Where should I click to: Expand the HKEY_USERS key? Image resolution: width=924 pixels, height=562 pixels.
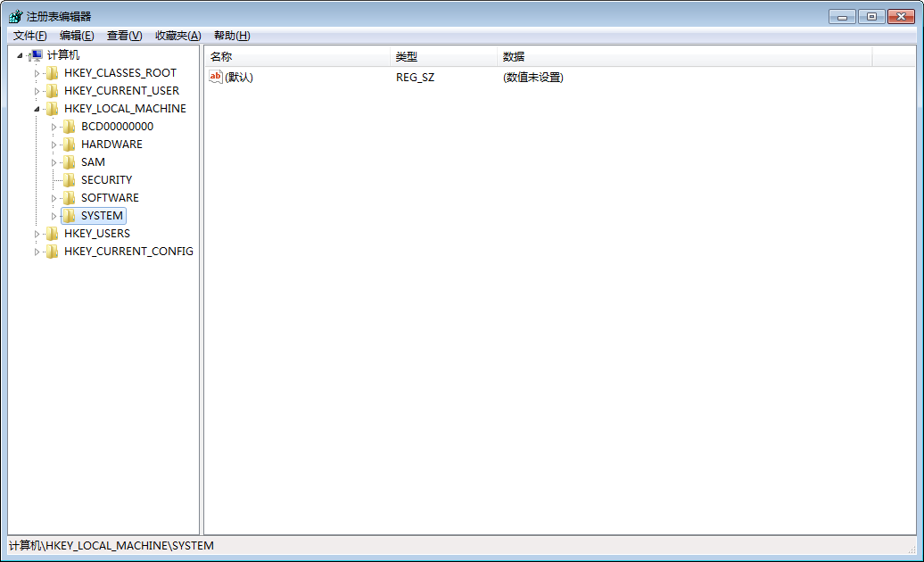click(x=37, y=234)
